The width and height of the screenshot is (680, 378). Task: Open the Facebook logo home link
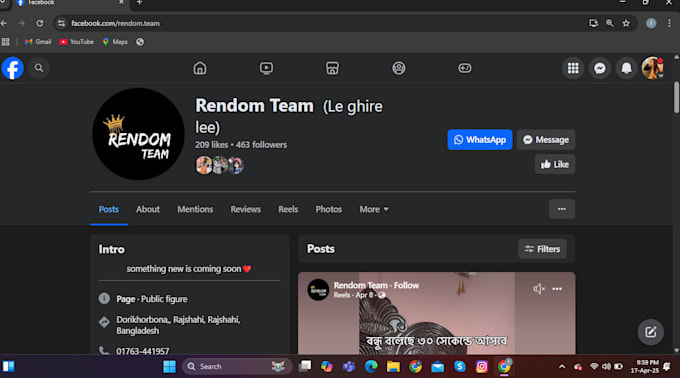(12, 68)
